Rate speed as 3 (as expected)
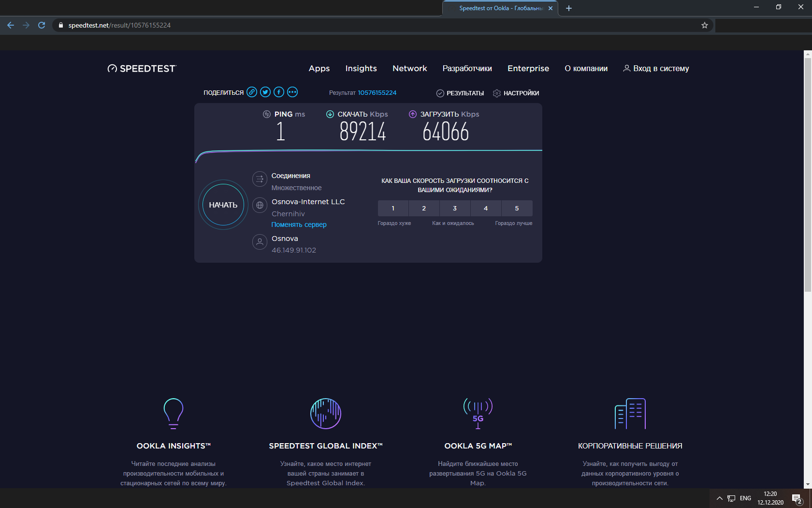Image resolution: width=812 pixels, height=508 pixels. click(x=455, y=209)
